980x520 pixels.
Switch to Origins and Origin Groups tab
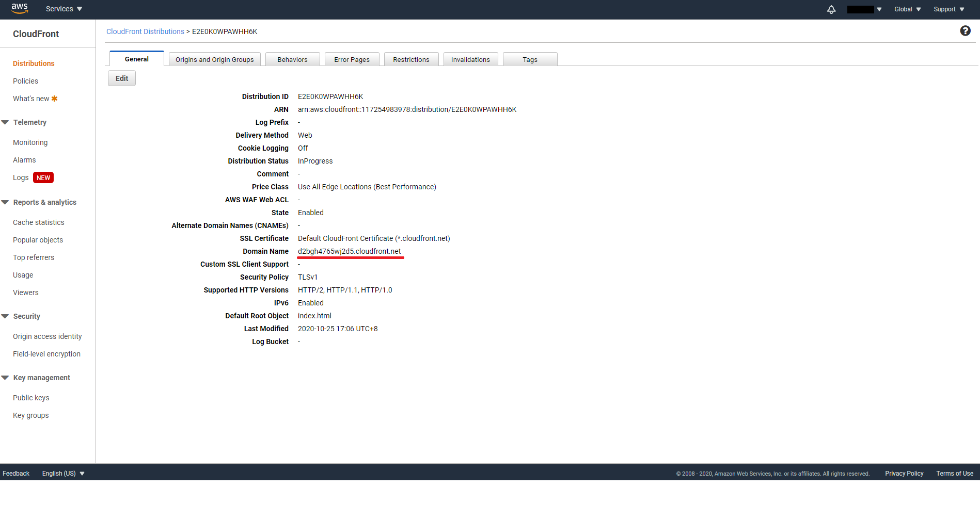click(215, 59)
